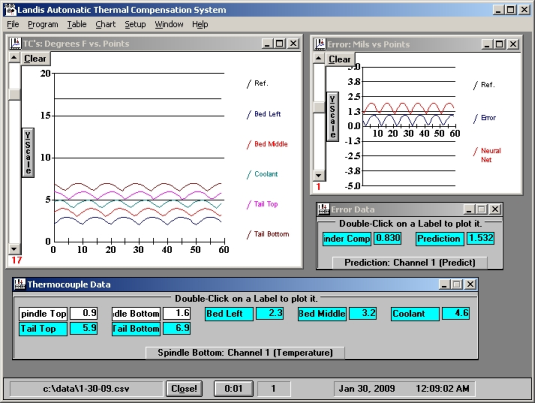Maximize the TC's Degrees F chart window
535x403 pixels.
[x=279, y=43]
